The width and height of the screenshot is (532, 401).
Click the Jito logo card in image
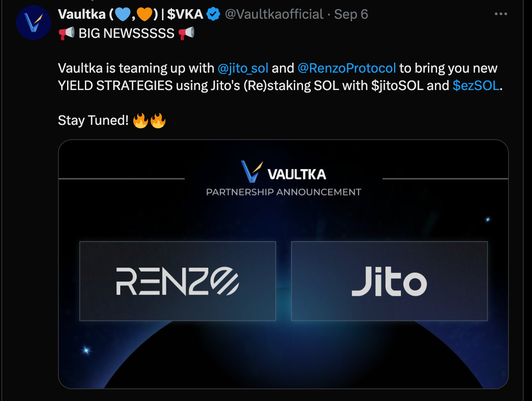pyautogui.click(x=389, y=281)
